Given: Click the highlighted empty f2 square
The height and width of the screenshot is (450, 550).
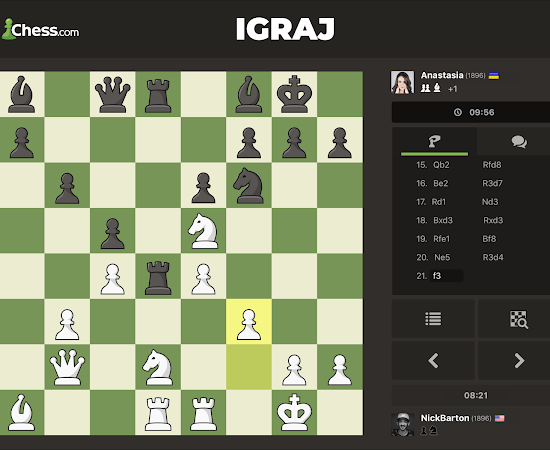Looking at the screenshot, I should tap(249, 367).
